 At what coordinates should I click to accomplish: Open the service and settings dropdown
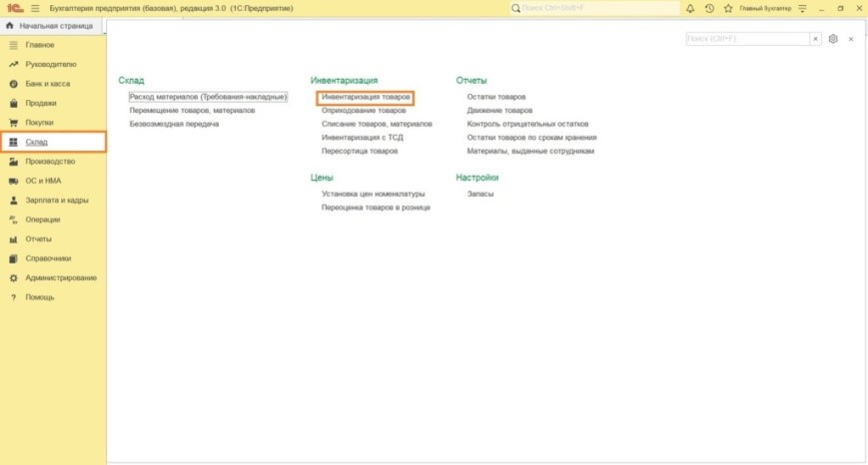pos(801,8)
